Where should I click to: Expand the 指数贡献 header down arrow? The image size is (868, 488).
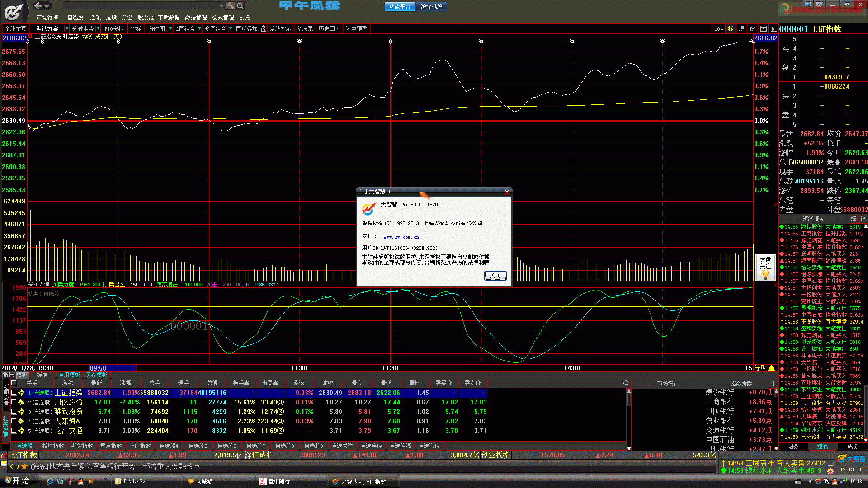pyautogui.click(x=774, y=383)
